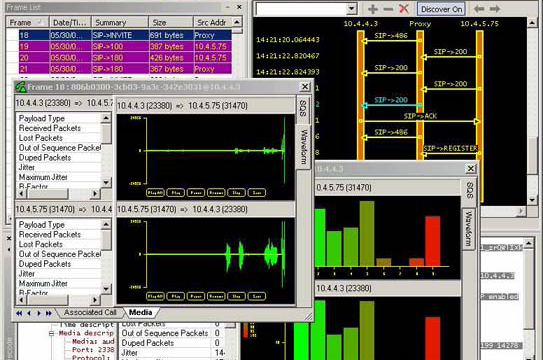The width and height of the screenshot is (543, 360).
Task: Sort the frame list by Frame column
Action: [x=28, y=22]
